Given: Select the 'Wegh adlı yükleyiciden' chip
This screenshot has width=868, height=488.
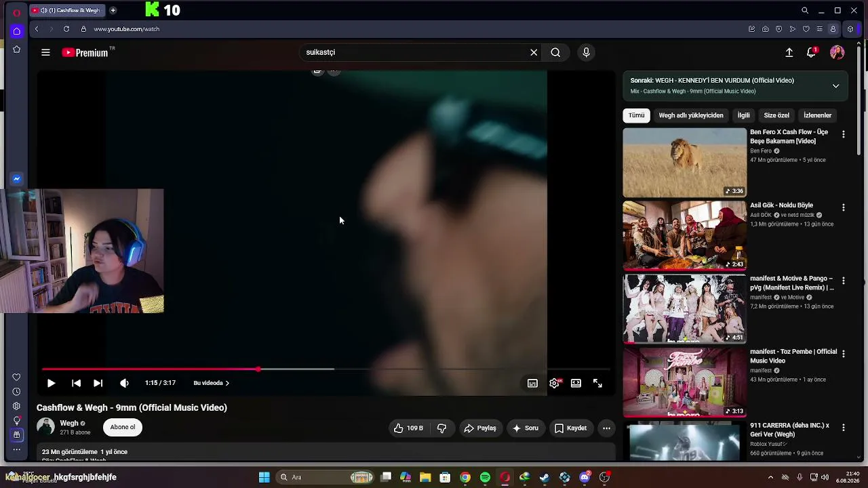Looking at the screenshot, I should (691, 115).
